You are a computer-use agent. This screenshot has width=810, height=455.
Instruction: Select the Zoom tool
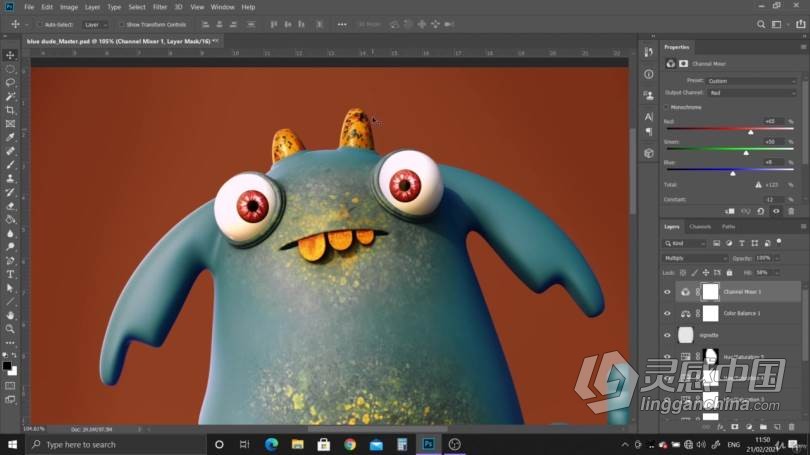10,329
